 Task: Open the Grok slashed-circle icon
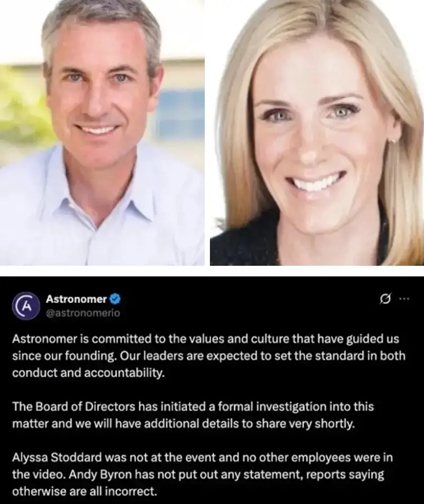pos(384,299)
